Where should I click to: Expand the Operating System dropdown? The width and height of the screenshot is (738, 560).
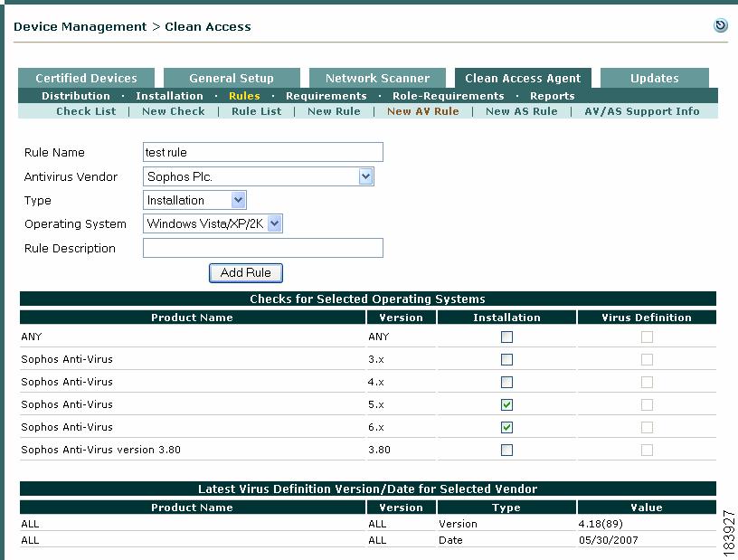tap(213, 223)
